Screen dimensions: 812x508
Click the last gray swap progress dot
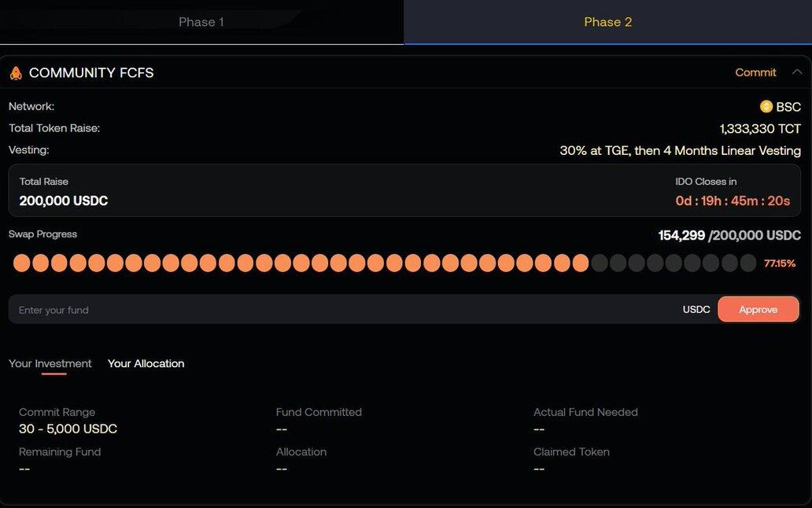748,263
